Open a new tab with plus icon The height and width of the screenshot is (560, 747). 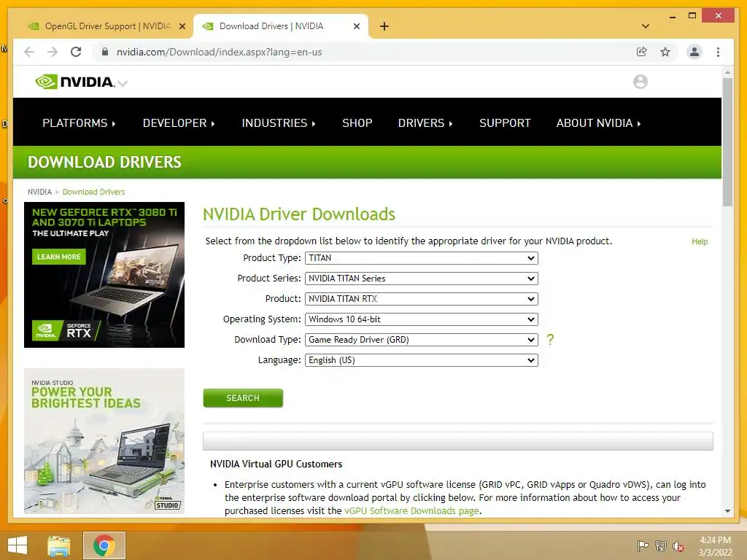click(384, 26)
